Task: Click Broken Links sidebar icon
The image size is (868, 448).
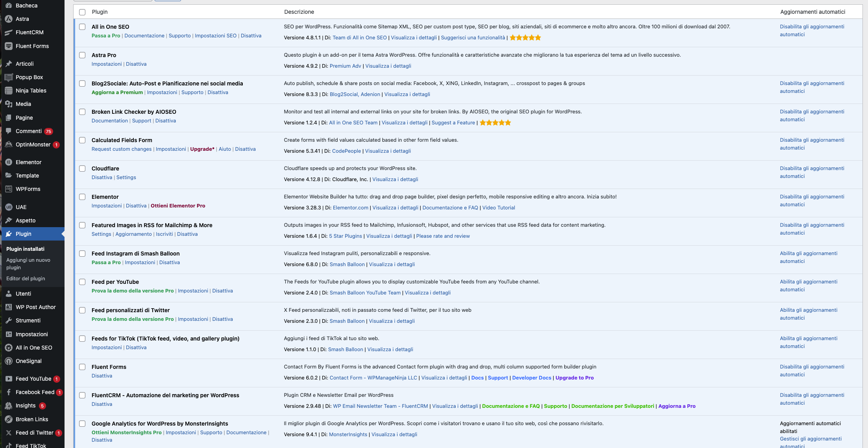Action: (9, 419)
